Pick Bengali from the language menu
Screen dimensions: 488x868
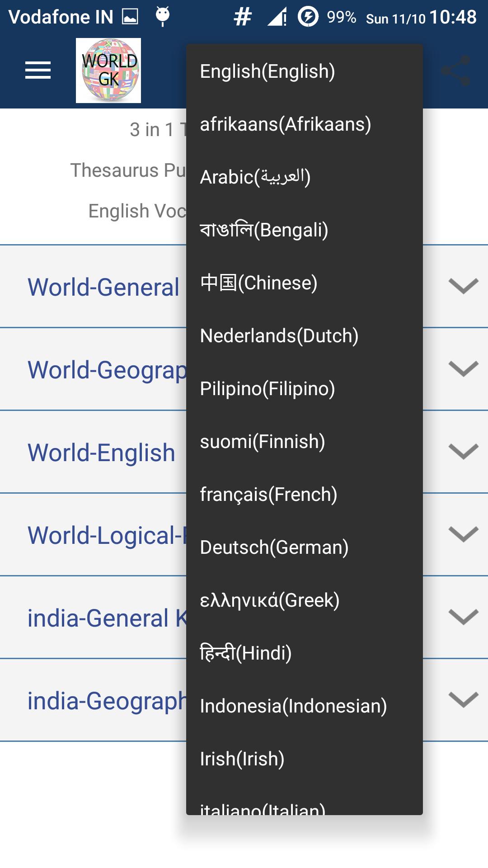305,230
